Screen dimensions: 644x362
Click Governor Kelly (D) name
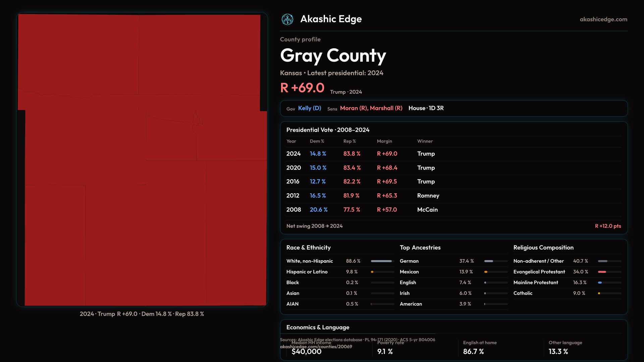pyautogui.click(x=309, y=108)
